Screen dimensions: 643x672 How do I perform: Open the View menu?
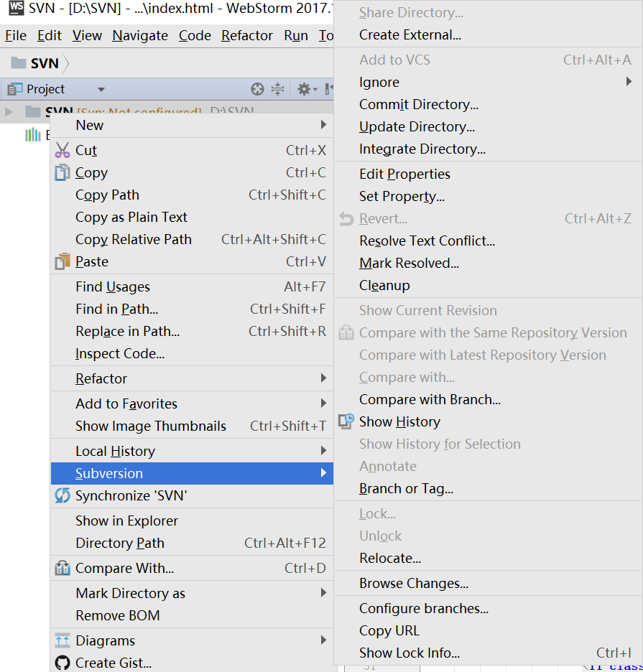click(87, 36)
